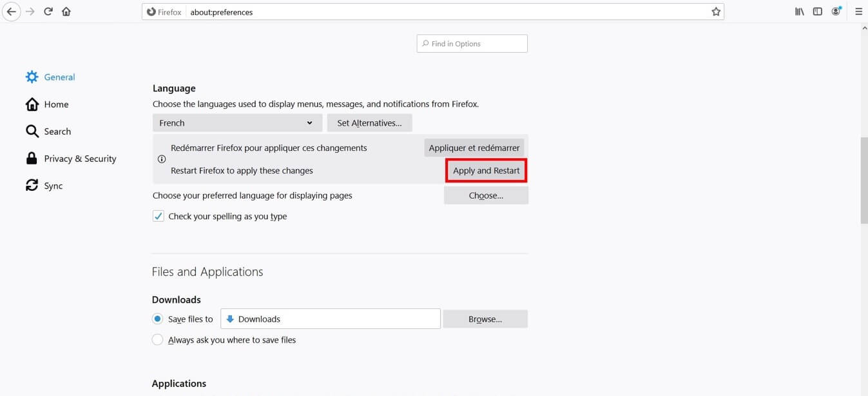Click the vertical page scrollbar thumb
Viewport: 868px width, 396px height.
[x=863, y=181]
